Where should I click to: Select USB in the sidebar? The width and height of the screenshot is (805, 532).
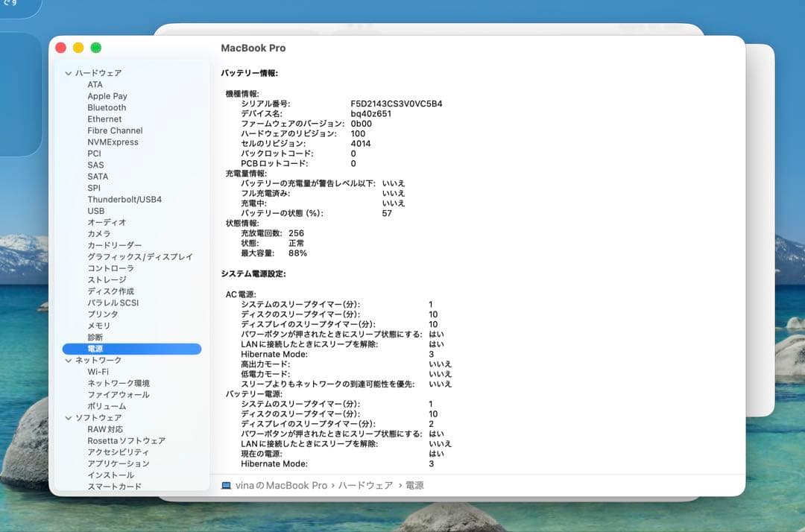(96, 211)
